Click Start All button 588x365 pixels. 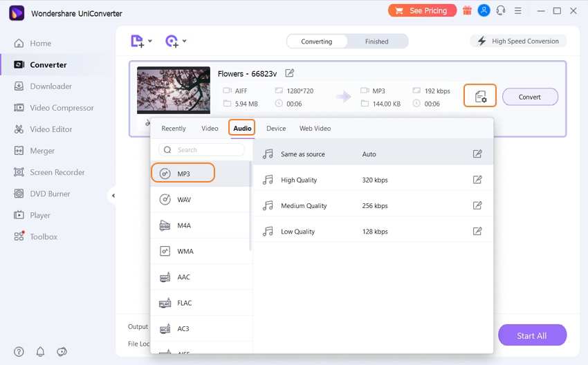click(532, 335)
